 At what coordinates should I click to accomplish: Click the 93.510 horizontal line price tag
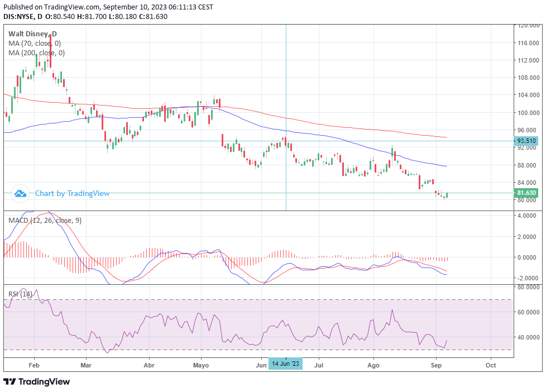(526, 141)
